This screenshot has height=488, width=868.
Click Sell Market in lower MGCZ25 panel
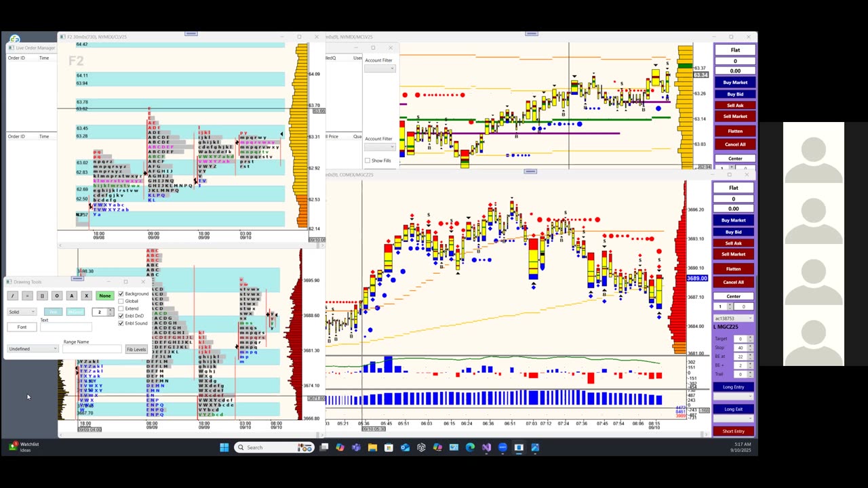tap(733, 254)
